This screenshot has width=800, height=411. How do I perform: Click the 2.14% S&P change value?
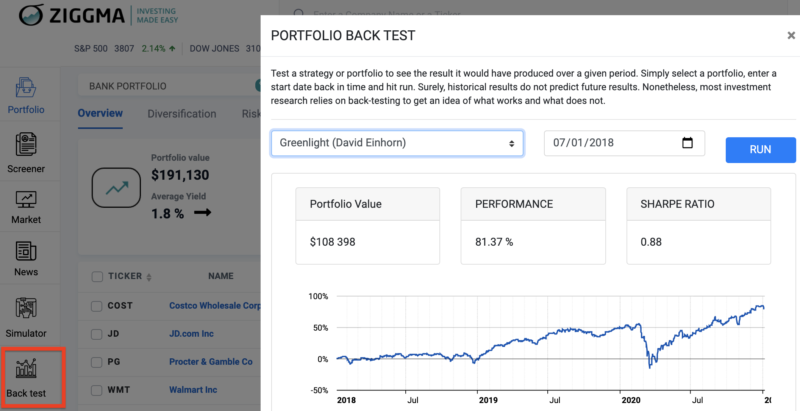click(x=154, y=48)
